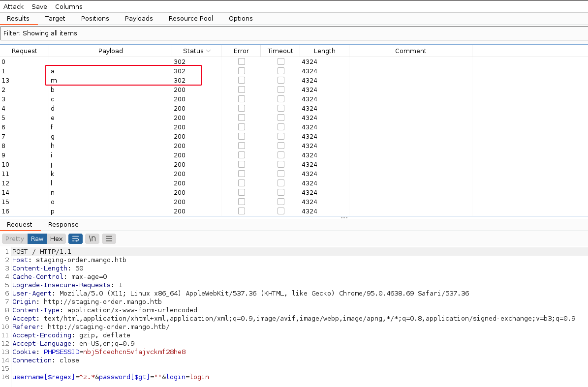Sort results by the Length column header
Image resolution: width=588 pixels, height=387 pixels.
[x=324, y=51]
